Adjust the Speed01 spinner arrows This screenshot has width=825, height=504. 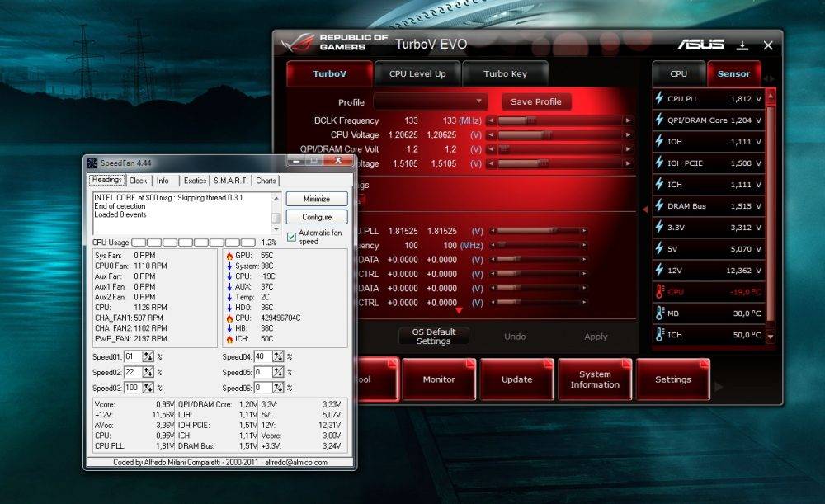[148, 356]
